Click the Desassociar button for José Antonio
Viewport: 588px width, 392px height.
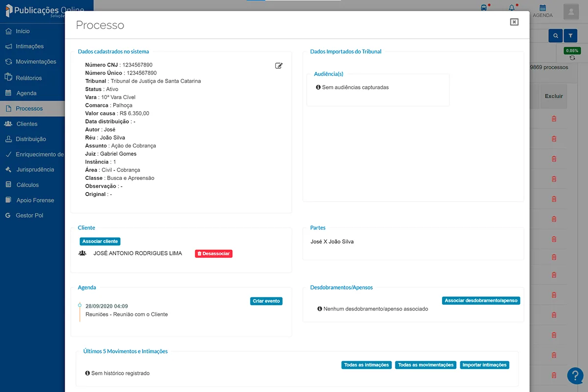[x=214, y=253]
